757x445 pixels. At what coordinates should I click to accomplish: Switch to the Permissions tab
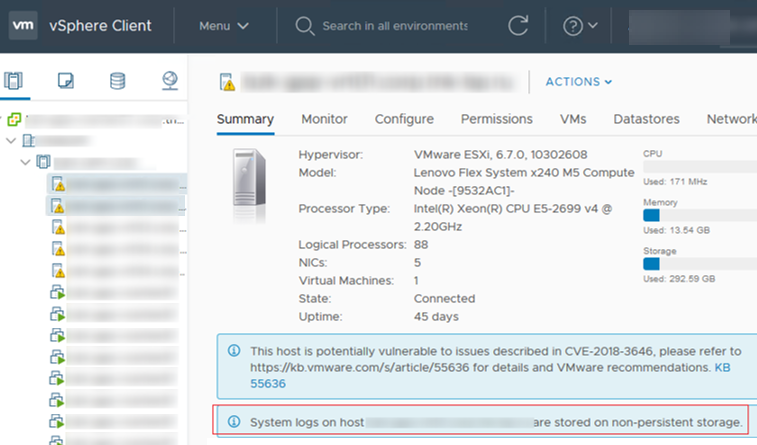pos(496,119)
